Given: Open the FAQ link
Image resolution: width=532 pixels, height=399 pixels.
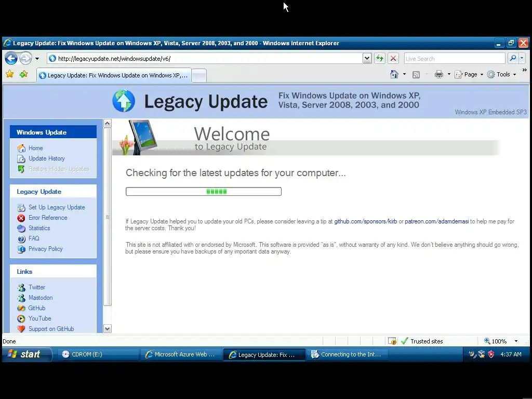Looking at the screenshot, I should coord(34,238).
